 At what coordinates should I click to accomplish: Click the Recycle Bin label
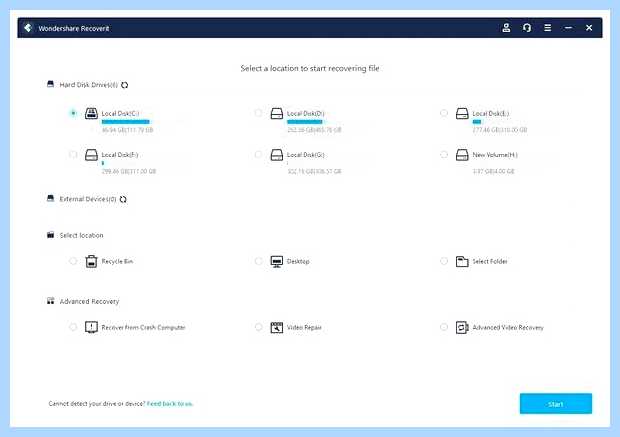tap(117, 261)
